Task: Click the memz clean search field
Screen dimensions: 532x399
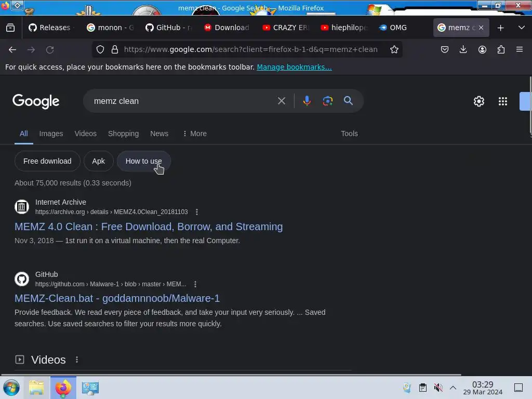Action: pos(183,101)
